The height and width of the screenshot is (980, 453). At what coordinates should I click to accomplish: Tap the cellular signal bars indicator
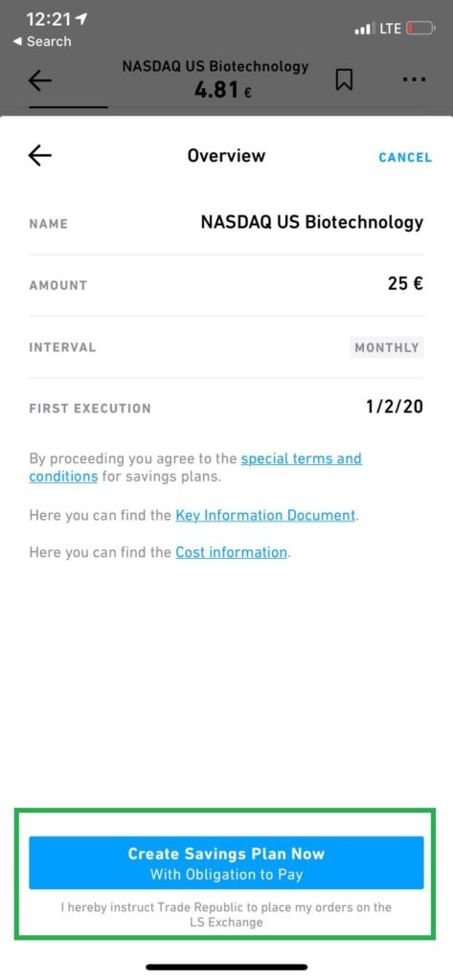click(363, 29)
